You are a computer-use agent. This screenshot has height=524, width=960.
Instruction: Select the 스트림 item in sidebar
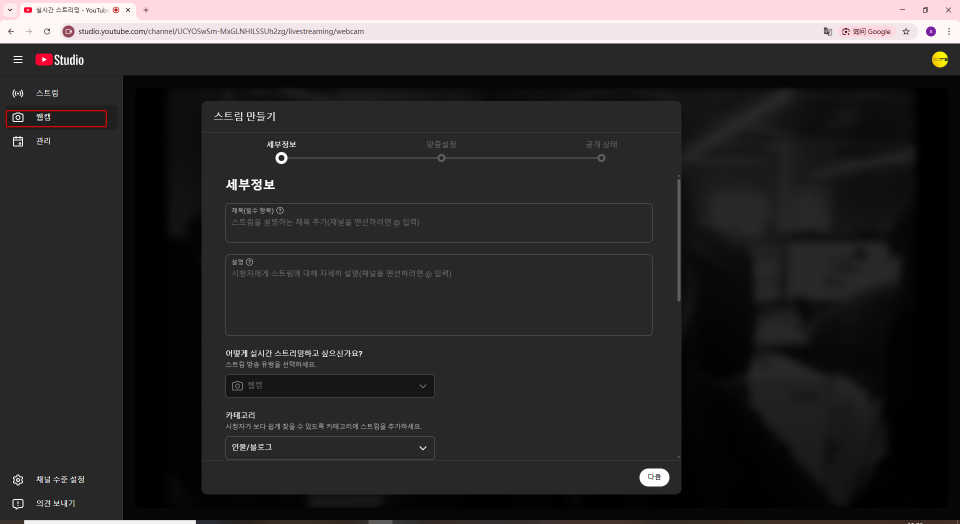pos(47,93)
